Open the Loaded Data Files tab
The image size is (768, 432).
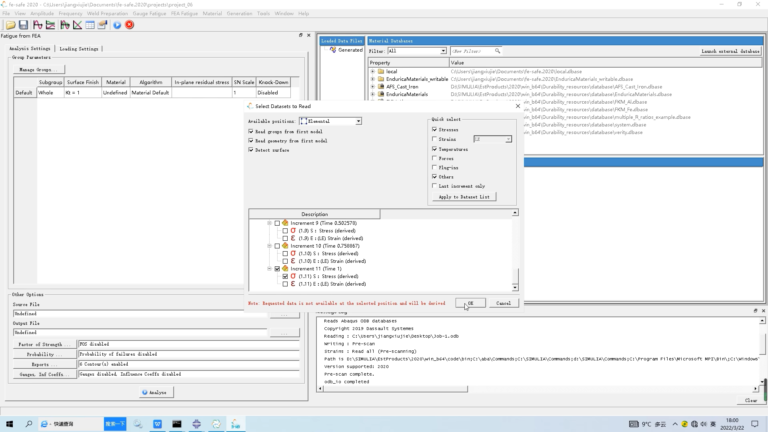pyautogui.click(x=342, y=41)
